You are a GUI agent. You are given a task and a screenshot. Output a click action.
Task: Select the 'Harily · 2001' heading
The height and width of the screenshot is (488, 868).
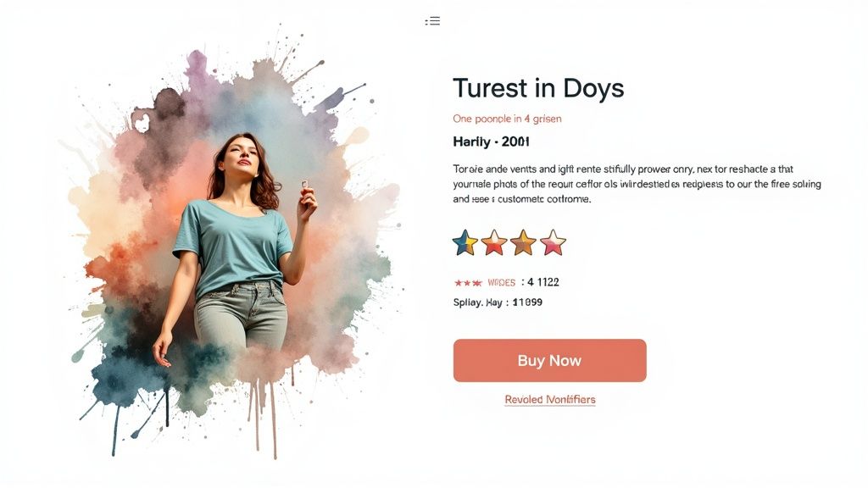pos(492,141)
